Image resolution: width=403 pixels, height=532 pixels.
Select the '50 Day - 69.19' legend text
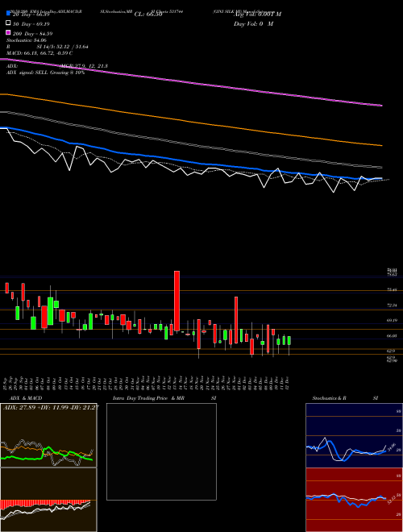[31, 24]
